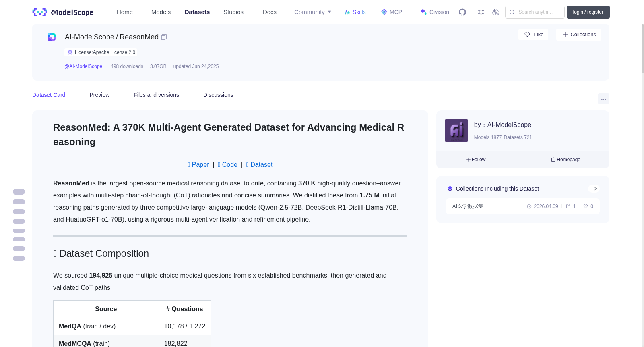
Task: Click the 'Dataset Composition' heading
Action: click(x=101, y=253)
